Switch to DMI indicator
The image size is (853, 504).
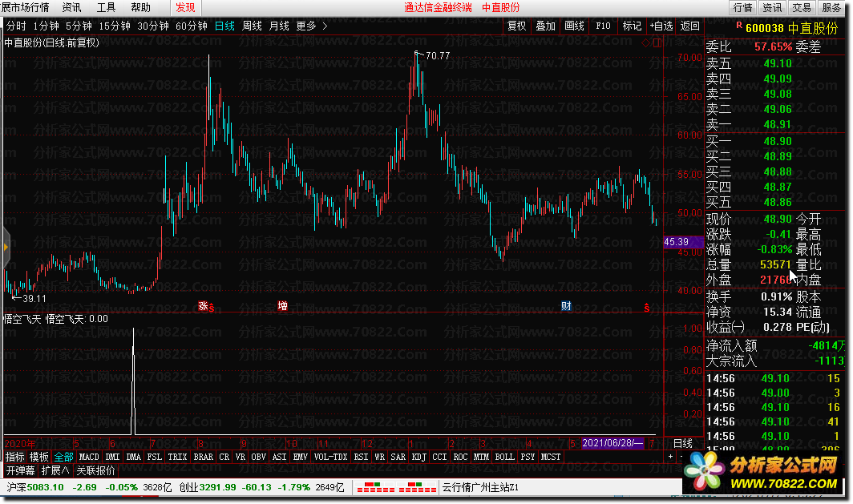pos(112,457)
